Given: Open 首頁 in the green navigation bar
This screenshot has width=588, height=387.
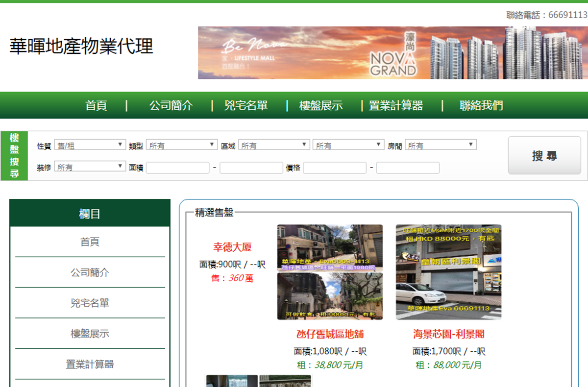Looking at the screenshot, I should (x=96, y=105).
